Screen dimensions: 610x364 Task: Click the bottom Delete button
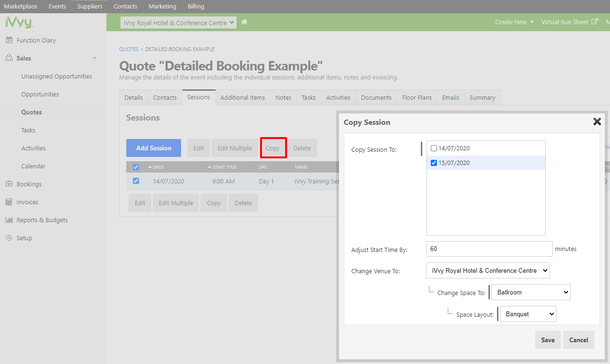pyautogui.click(x=244, y=203)
